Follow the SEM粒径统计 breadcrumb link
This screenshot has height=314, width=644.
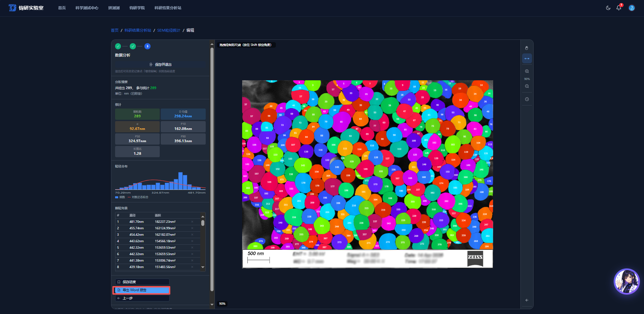coord(169,30)
